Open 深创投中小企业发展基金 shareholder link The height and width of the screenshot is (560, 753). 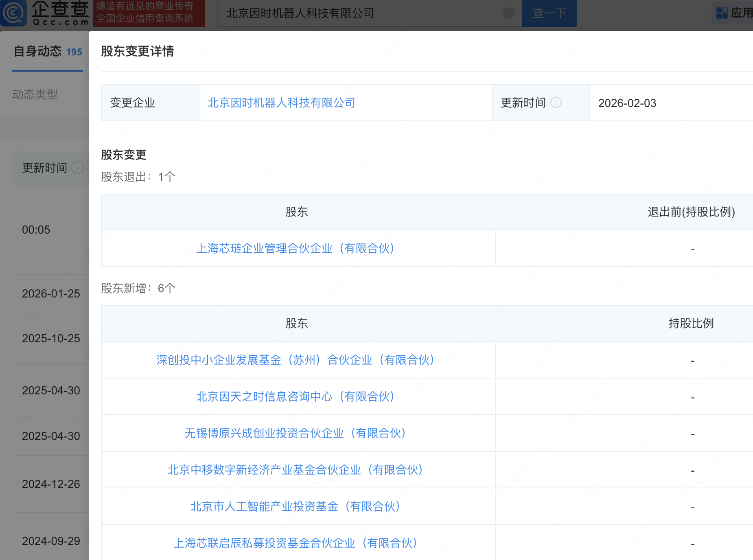pos(295,360)
